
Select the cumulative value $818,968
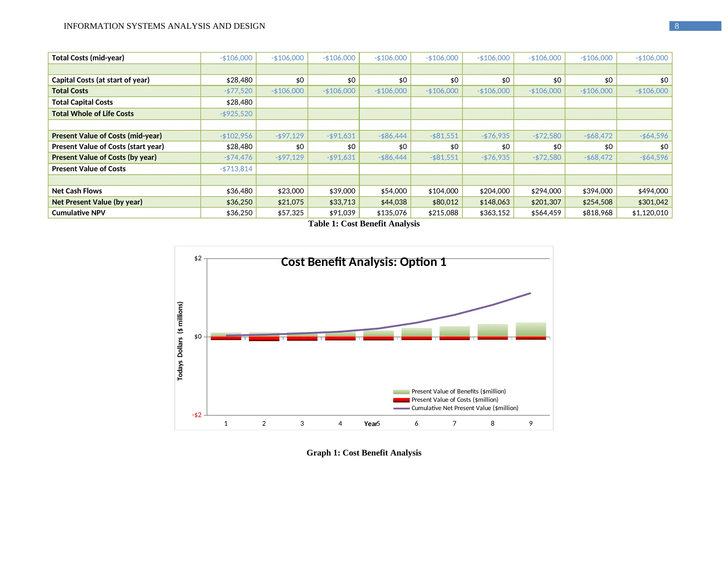(x=598, y=213)
